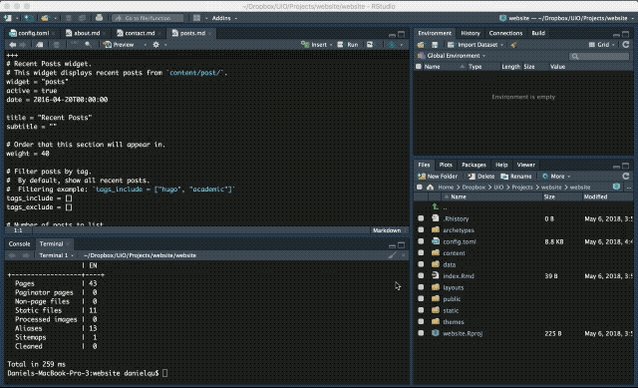The height and width of the screenshot is (388, 638).
Task: Click the project directory cube icon
Action: point(616,187)
